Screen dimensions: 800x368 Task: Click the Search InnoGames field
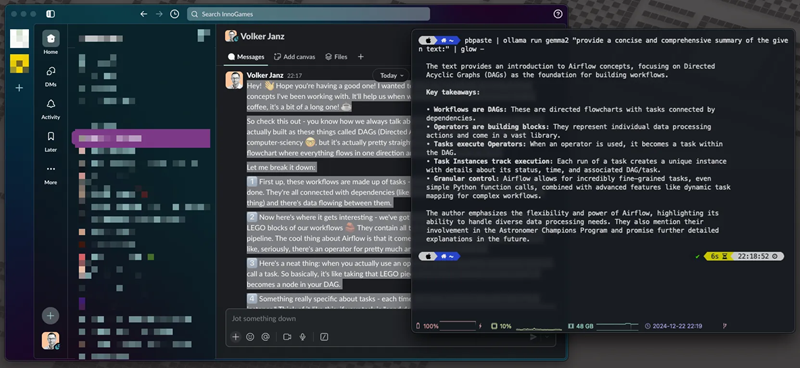pyautogui.click(x=308, y=14)
